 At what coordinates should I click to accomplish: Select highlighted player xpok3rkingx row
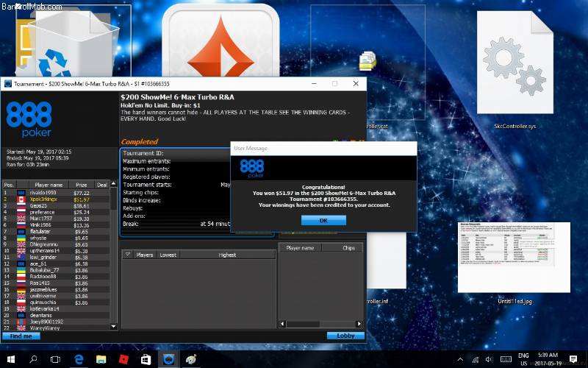click(x=57, y=199)
